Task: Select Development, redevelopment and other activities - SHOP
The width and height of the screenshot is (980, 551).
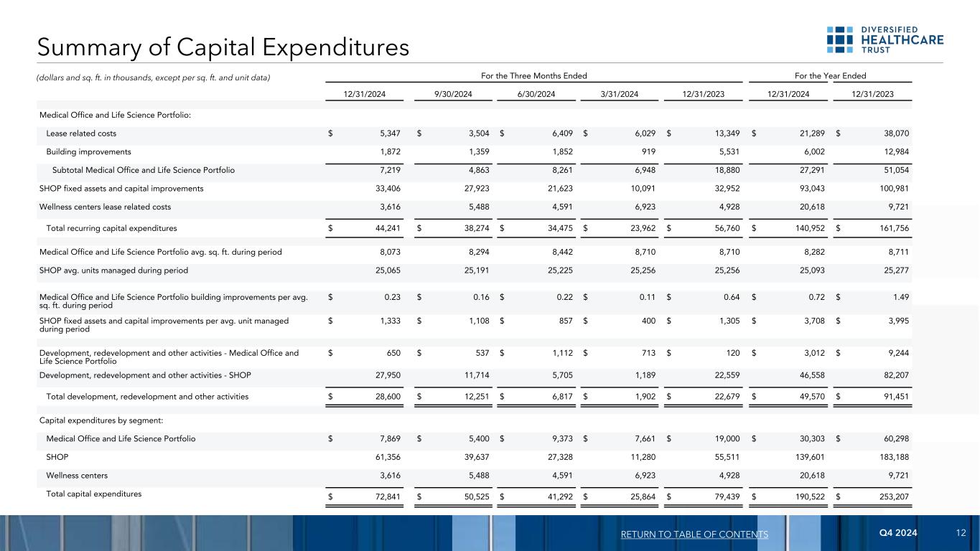Action: pyautogui.click(x=145, y=375)
